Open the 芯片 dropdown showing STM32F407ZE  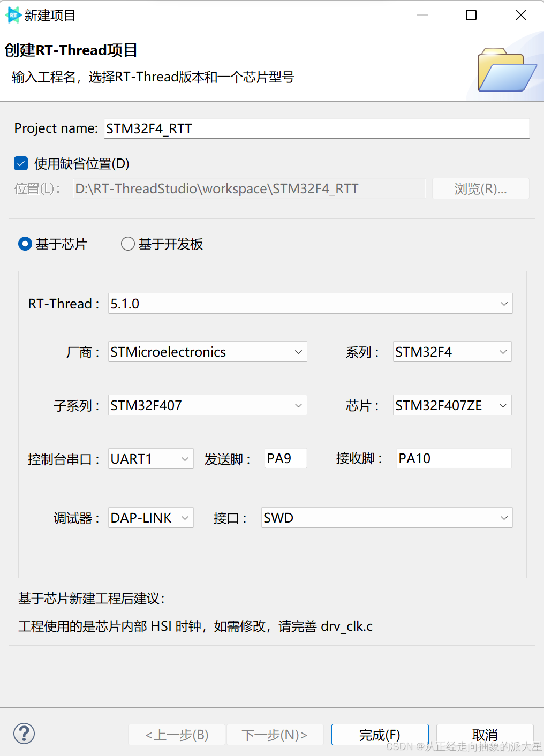pos(502,405)
